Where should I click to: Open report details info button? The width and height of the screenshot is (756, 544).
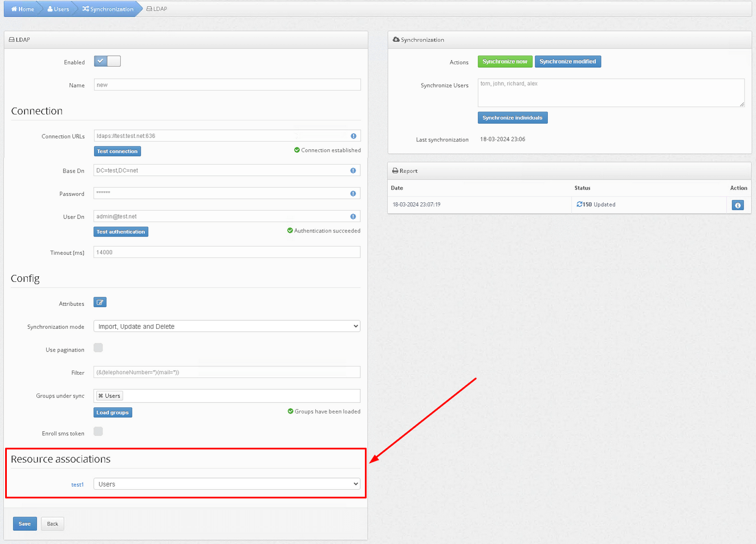click(738, 205)
